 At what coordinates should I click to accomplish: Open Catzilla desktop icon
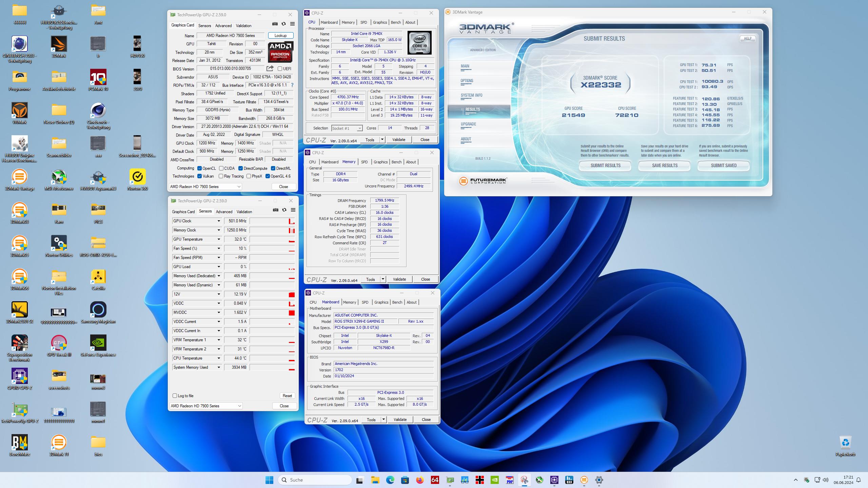98,280
